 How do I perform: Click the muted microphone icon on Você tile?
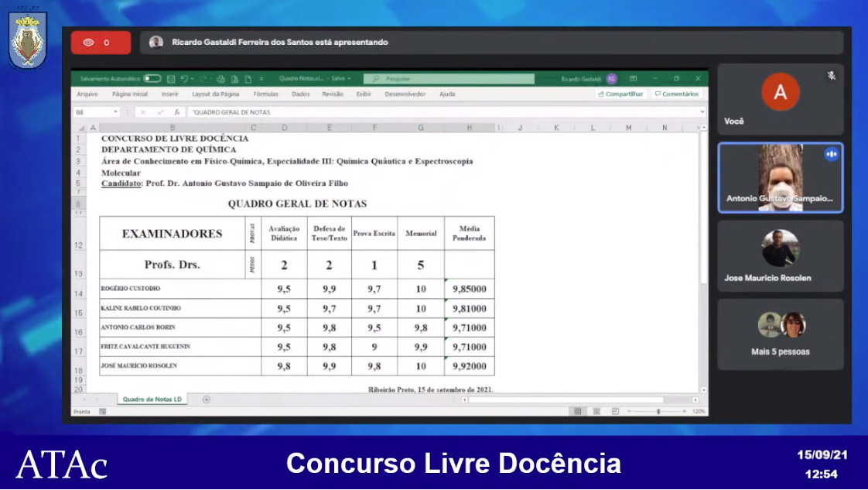pos(832,76)
